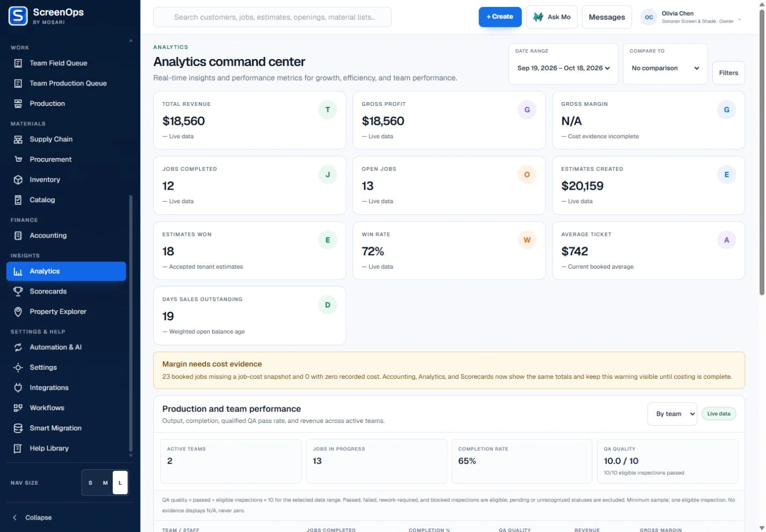Open the Compare To dropdown
The width and height of the screenshot is (766, 532).
665,68
